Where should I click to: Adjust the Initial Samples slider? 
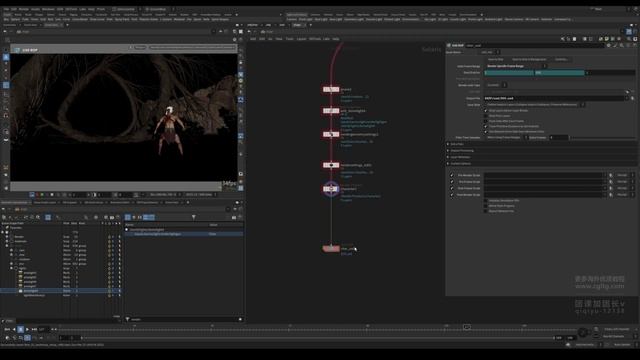click(602, 138)
